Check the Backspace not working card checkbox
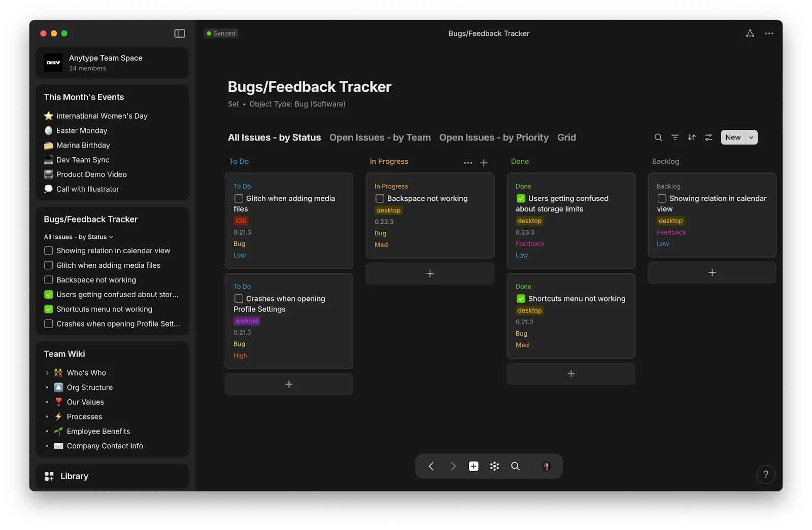The image size is (812, 530). click(x=380, y=198)
